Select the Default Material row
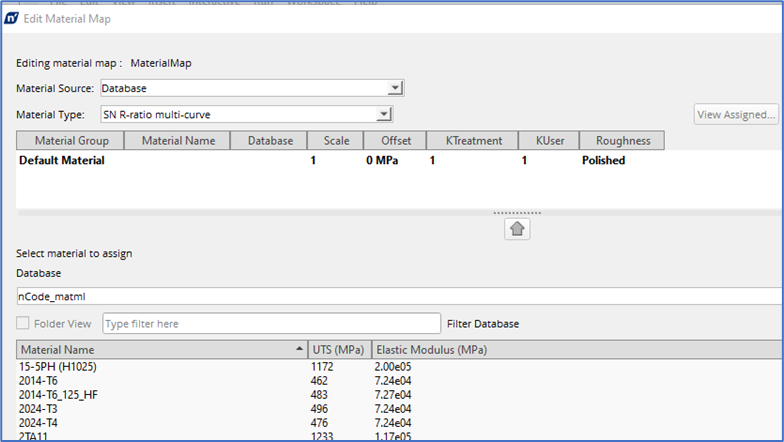This screenshot has width=784, height=442. click(x=62, y=160)
